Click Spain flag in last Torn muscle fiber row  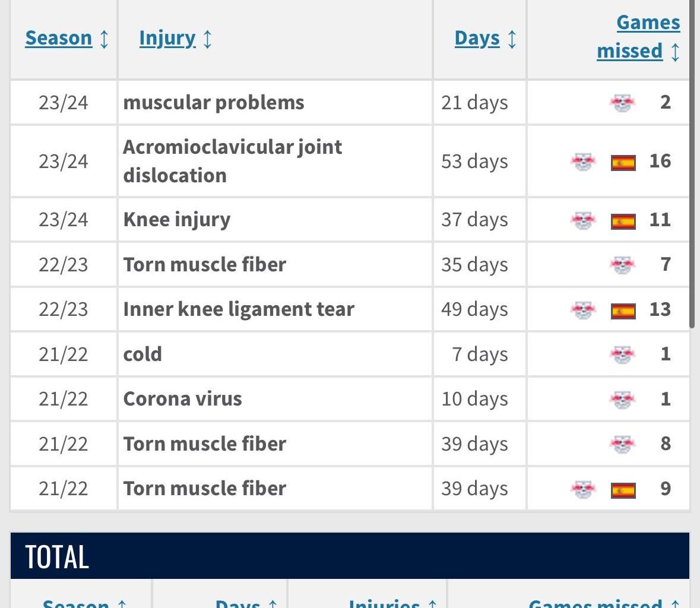(623, 490)
